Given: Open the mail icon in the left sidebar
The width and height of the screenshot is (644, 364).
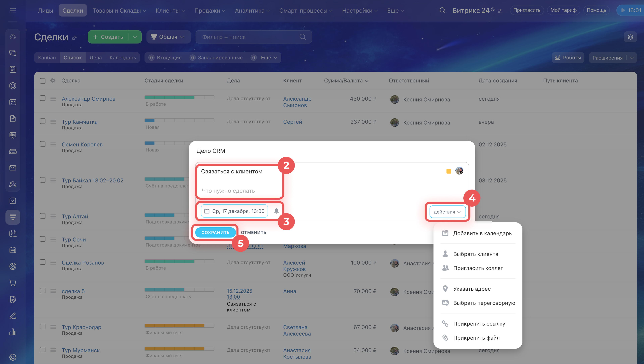Looking at the screenshot, I should pyautogui.click(x=13, y=168).
